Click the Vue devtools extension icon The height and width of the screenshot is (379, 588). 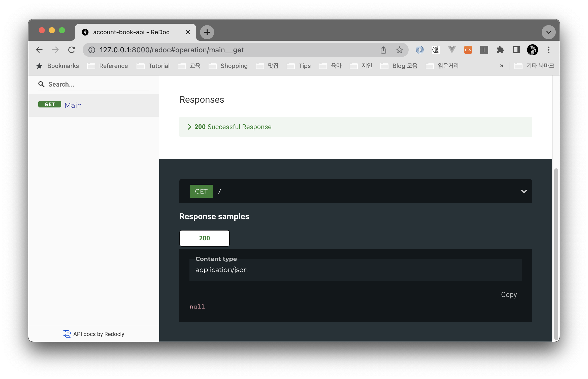point(452,50)
